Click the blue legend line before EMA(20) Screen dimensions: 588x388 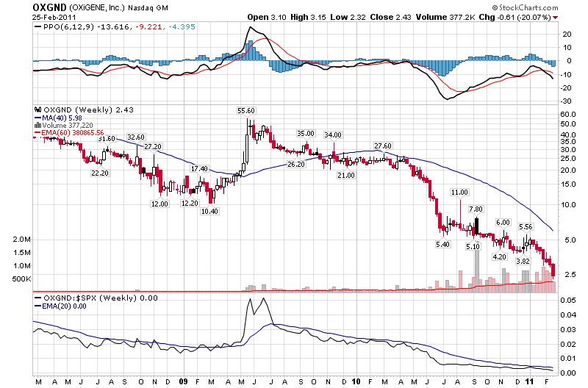[37, 306]
